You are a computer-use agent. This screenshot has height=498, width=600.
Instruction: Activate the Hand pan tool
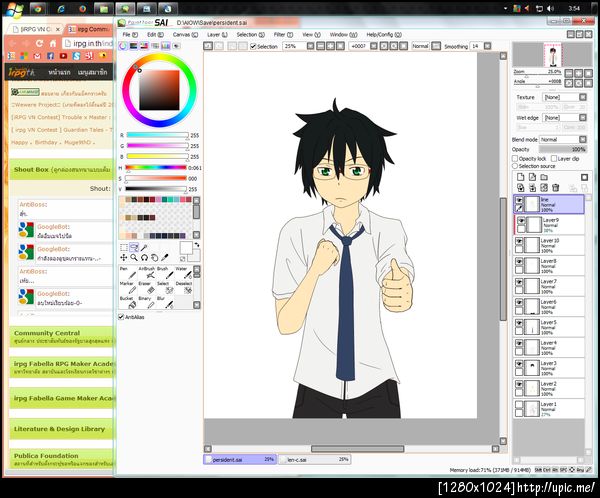tap(154, 258)
